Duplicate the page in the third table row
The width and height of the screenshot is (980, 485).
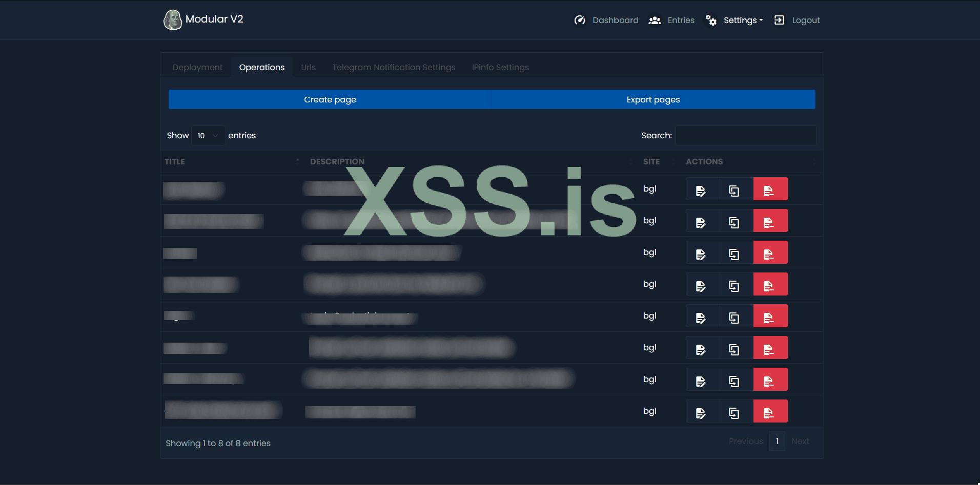[x=737, y=252]
